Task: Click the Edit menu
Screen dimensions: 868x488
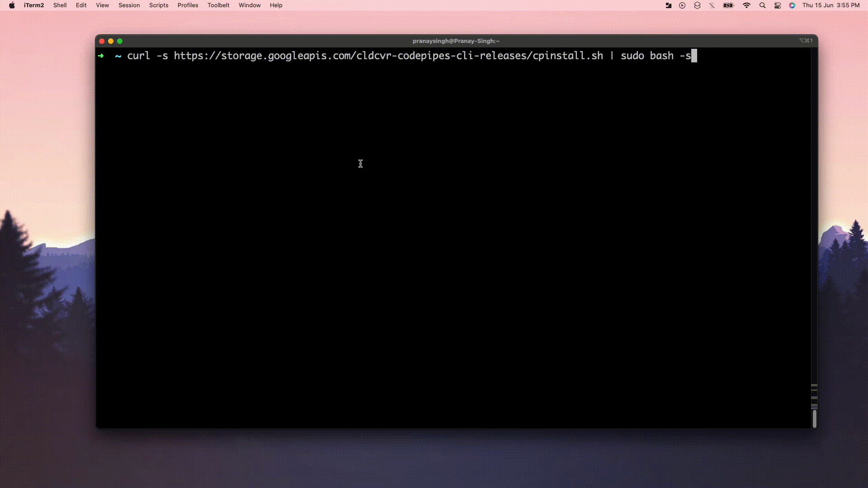Action: click(81, 5)
